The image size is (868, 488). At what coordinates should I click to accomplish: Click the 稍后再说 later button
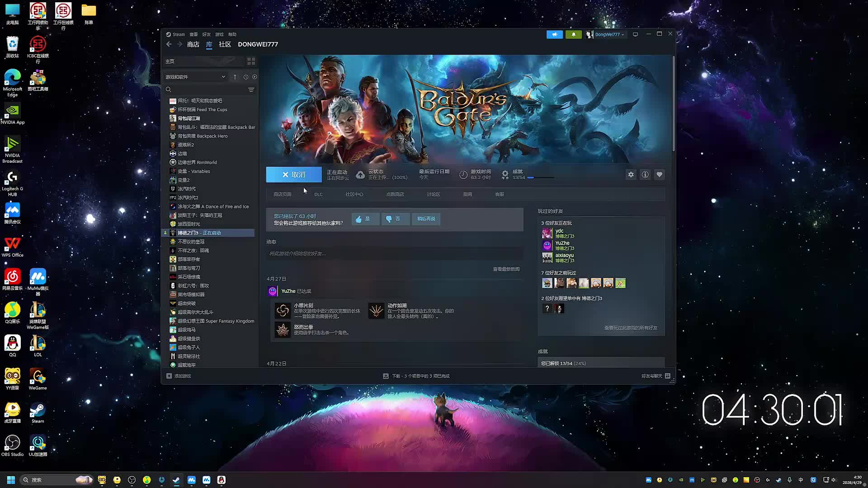pyautogui.click(x=426, y=219)
